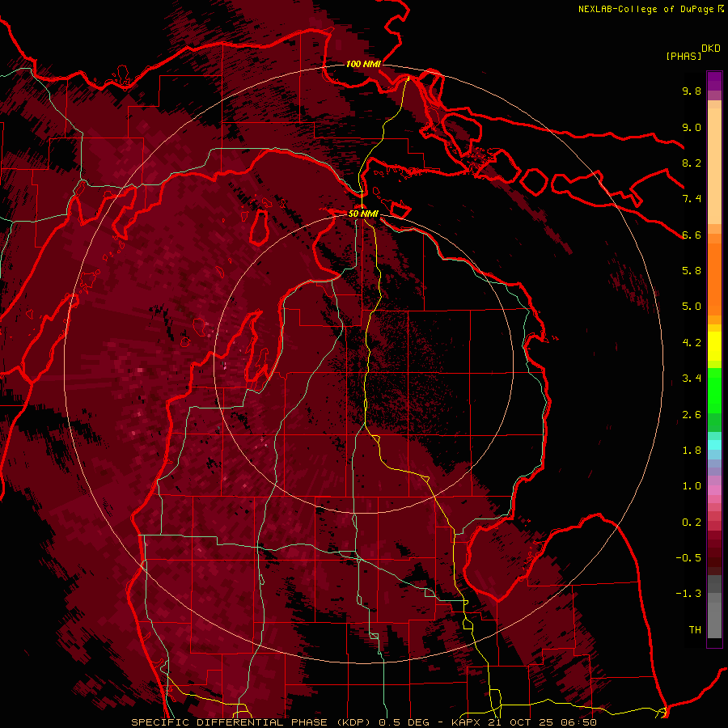This screenshot has height=728, width=728.
Task: Click the 50 NMI range ring label
Action: [x=363, y=214]
